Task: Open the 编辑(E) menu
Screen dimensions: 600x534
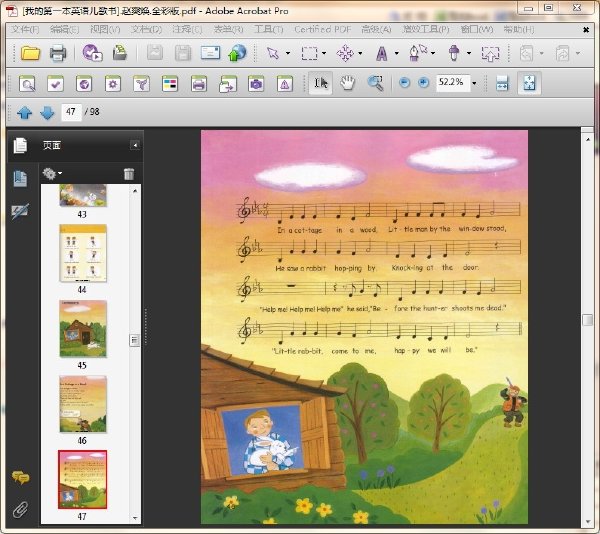Action: (64, 29)
